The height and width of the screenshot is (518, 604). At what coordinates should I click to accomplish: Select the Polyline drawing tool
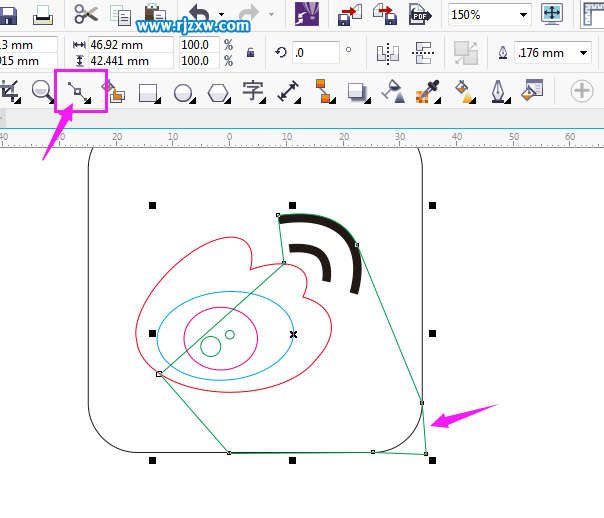click(x=77, y=92)
